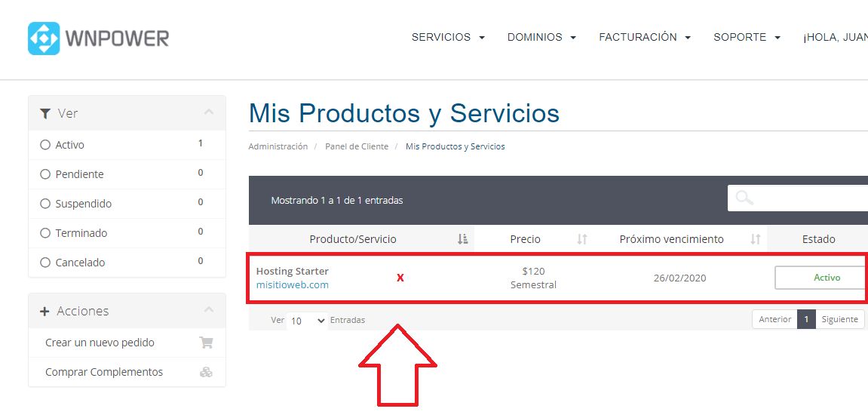Open the misitioweb.com domain link
Screen dimensions: 868x418
293,285
